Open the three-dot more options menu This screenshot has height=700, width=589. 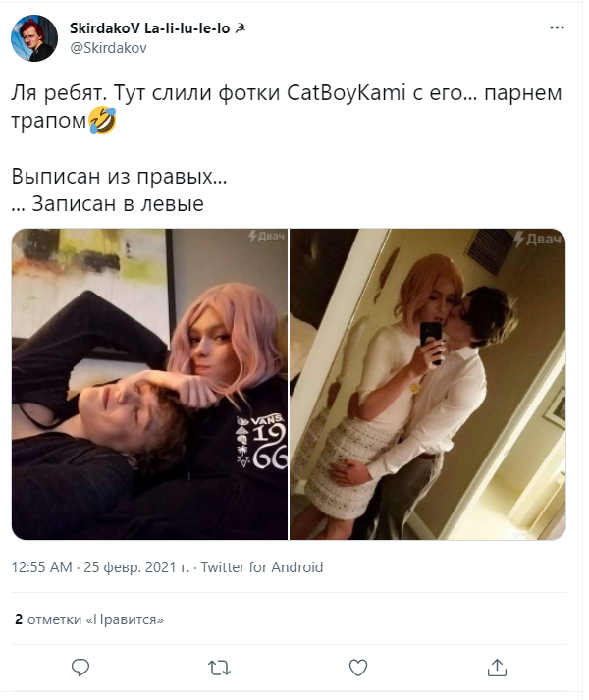557,27
